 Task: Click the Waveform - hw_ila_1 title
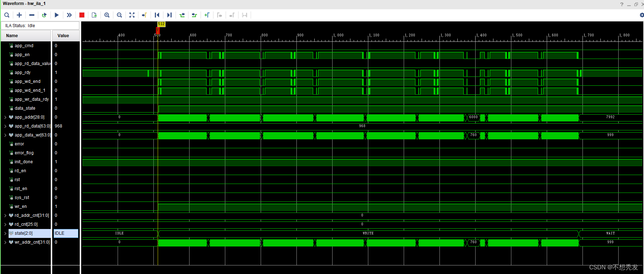(24, 4)
